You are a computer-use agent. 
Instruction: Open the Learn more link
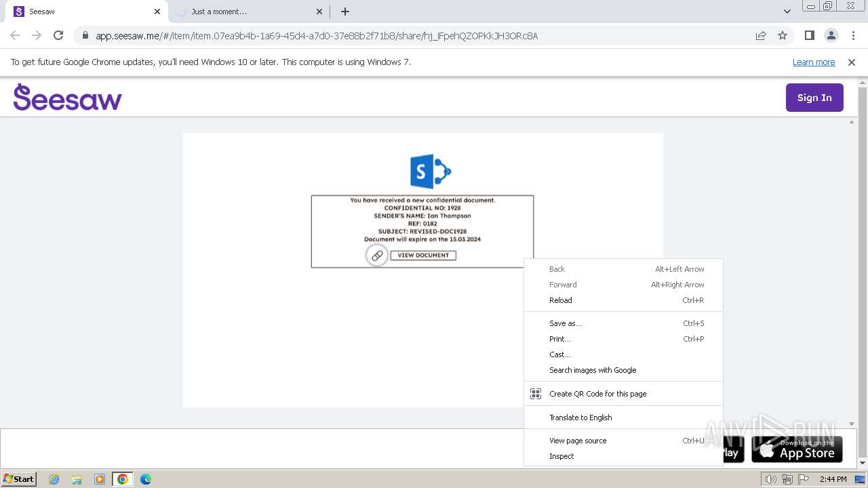pos(814,62)
